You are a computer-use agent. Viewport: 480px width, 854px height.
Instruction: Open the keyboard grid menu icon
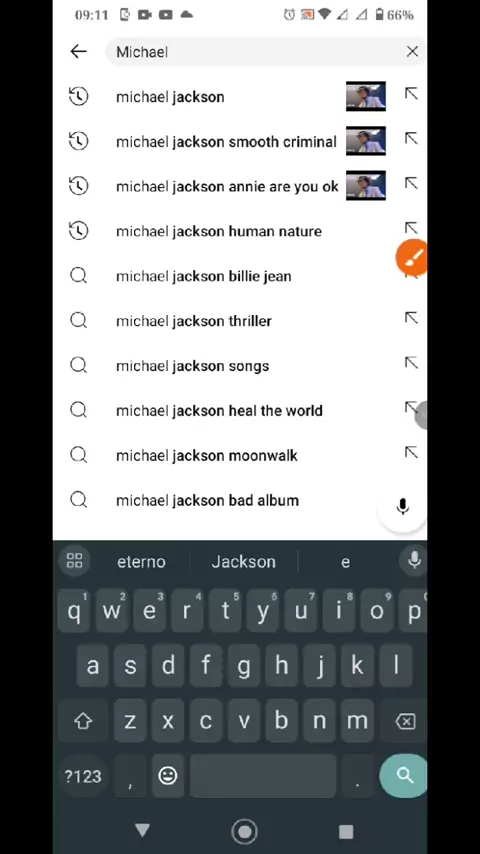click(74, 560)
